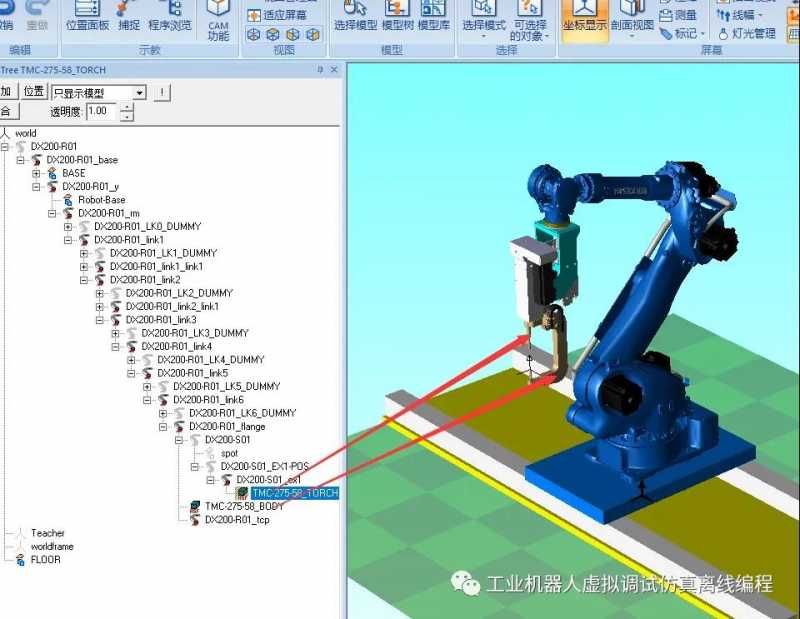Open the 只显示模型 display filter dropdown

click(x=139, y=93)
